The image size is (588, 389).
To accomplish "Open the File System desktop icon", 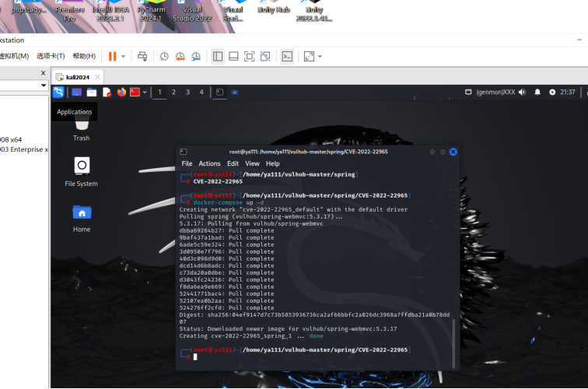I will 81,166.
